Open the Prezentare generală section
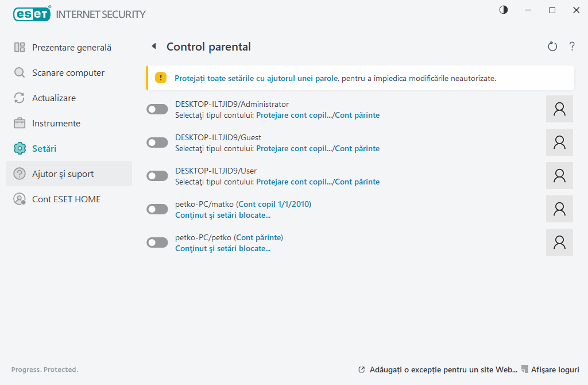The height and width of the screenshot is (385, 588). [x=71, y=48]
